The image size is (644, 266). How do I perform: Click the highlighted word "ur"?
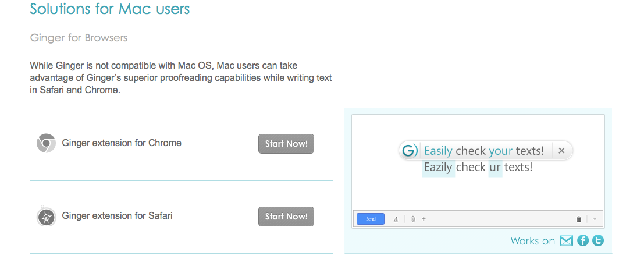(x=495, y=168)
